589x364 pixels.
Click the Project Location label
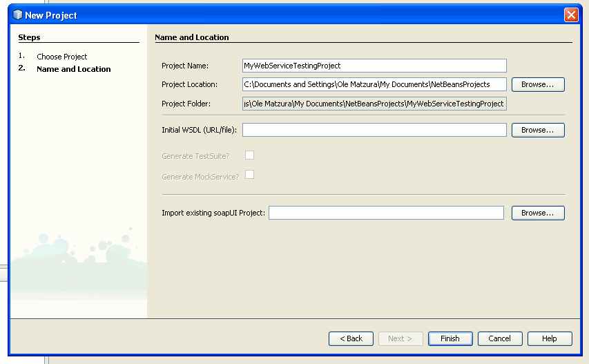[189, 84]
